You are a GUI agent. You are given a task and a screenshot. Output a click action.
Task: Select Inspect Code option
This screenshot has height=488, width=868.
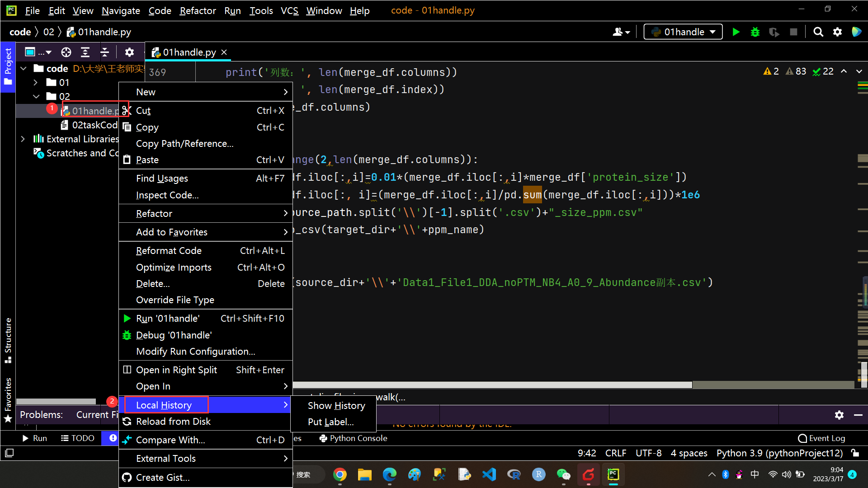206,195
